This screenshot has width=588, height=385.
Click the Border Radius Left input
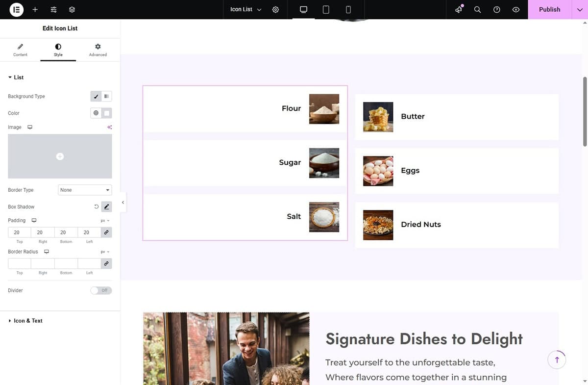coord(89,263)
